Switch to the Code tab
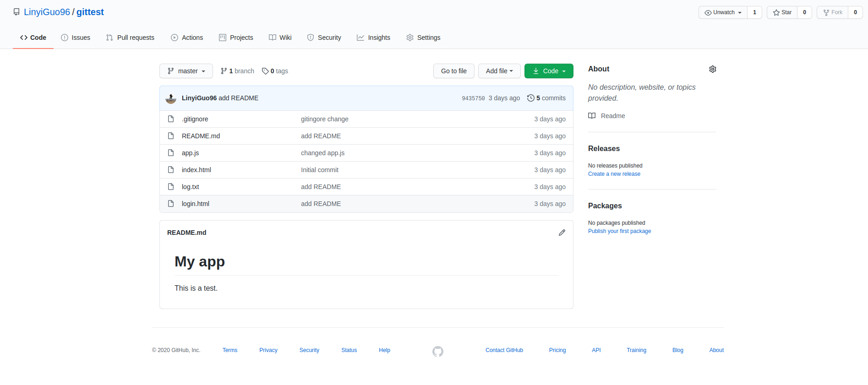868x385 pixels. tap(33, 38)
